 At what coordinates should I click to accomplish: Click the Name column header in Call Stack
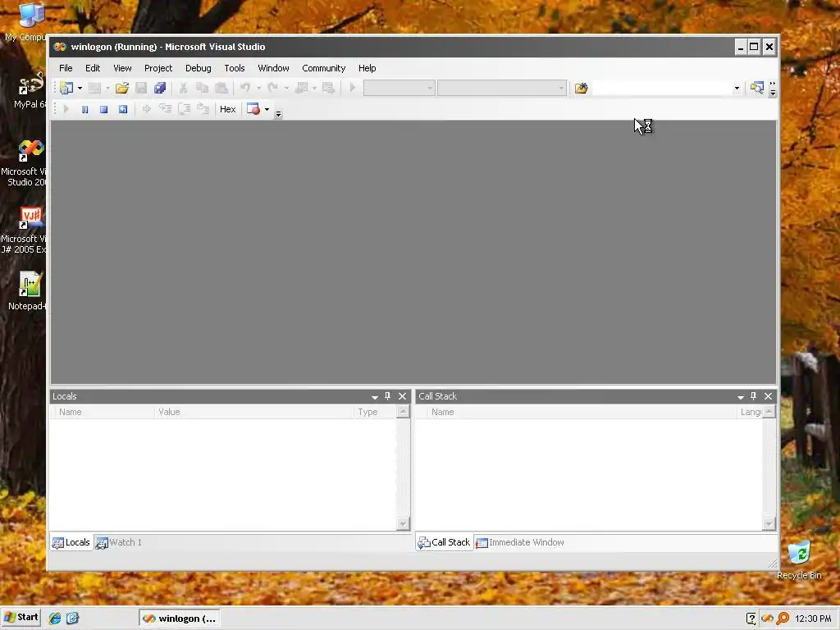point(582,412)
